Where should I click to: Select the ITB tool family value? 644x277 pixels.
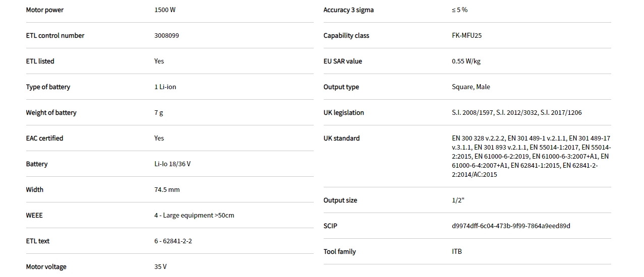[x=457, y=252]
